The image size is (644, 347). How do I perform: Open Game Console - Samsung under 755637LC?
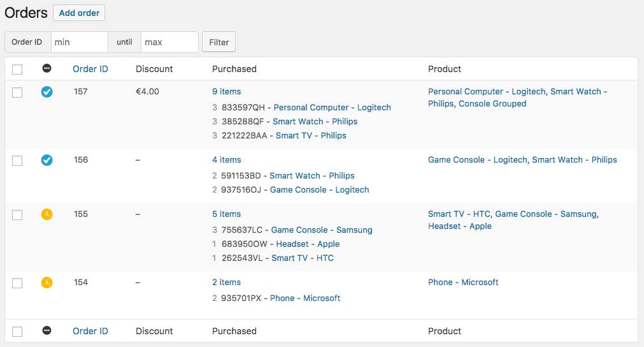pyautogui.click(x=322, y=230)
